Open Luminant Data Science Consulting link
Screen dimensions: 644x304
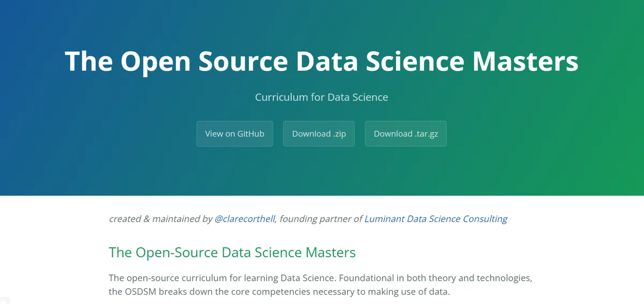[x=436, y=219]
